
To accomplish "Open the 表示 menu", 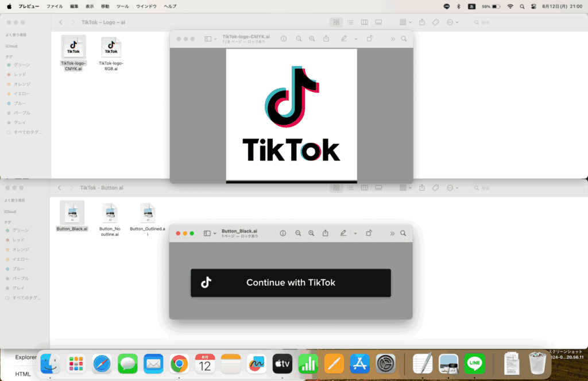I will (90, 6).
